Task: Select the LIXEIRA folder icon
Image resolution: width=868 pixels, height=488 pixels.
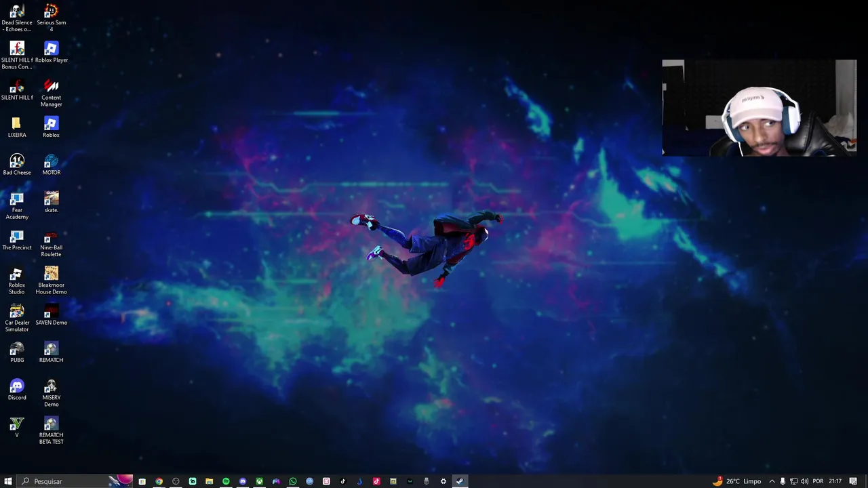Action: [17, 127]
